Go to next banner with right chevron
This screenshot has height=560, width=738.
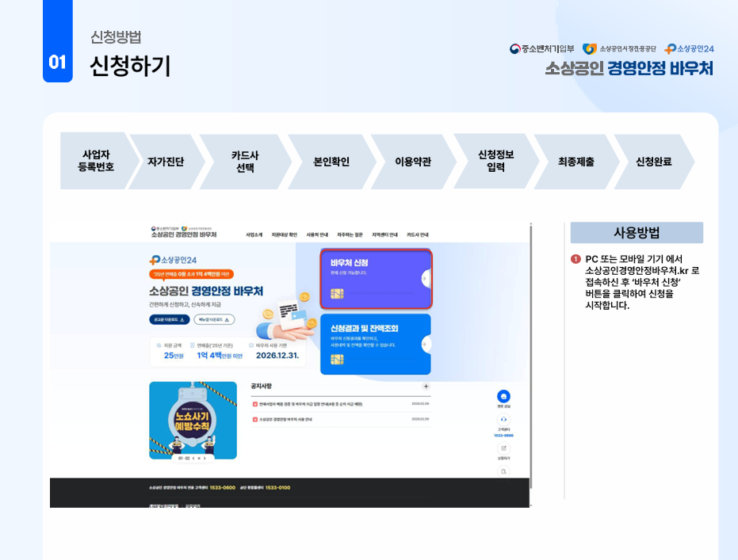click(205, 458)
